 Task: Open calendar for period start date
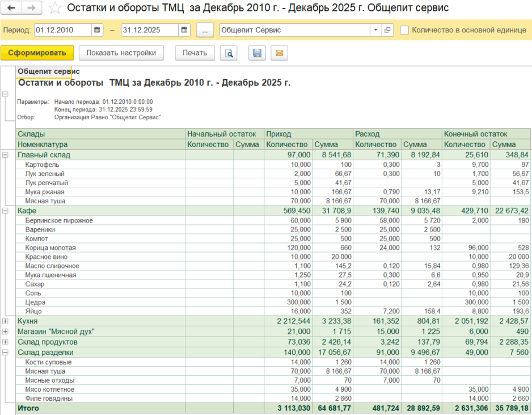click(97, 30)
